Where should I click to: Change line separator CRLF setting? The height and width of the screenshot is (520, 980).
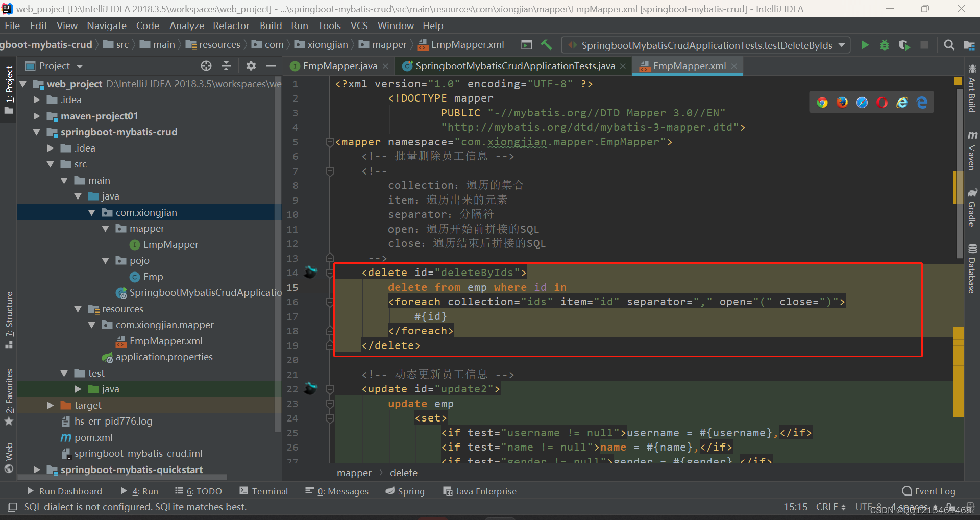[830, 507]
